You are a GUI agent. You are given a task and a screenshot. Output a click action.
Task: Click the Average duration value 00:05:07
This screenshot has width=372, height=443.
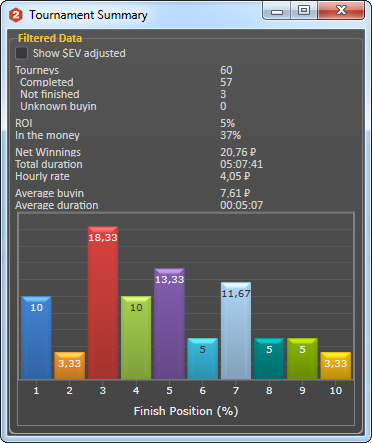coord(242,205)
